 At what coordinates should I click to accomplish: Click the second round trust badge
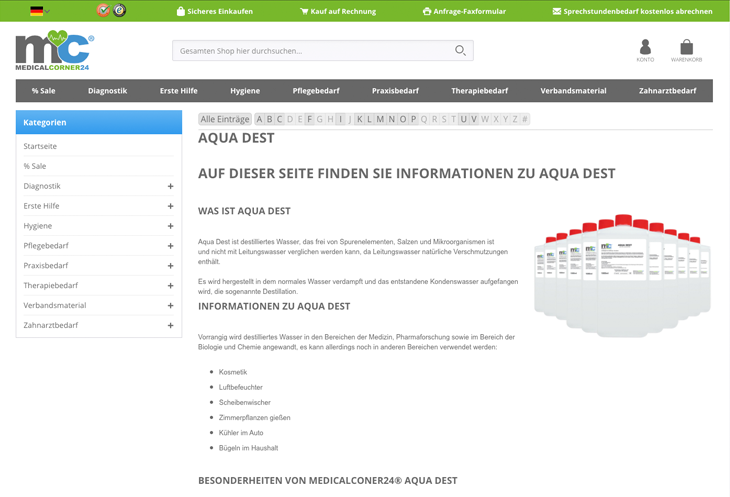[x=120, y=11]
